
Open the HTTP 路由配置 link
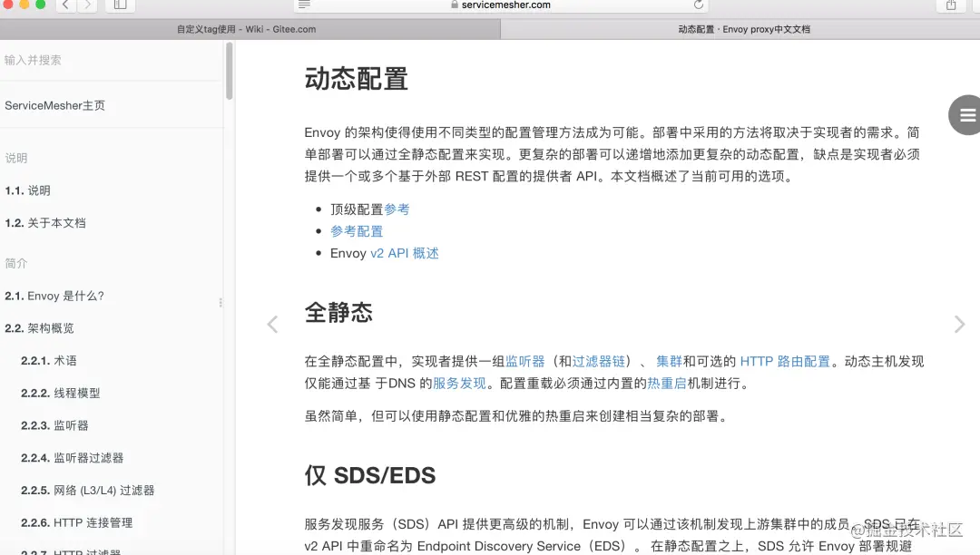coord(785,362)
